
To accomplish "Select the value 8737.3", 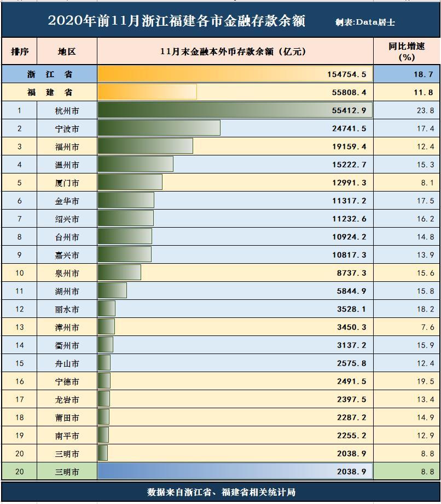I will (352, 273).
